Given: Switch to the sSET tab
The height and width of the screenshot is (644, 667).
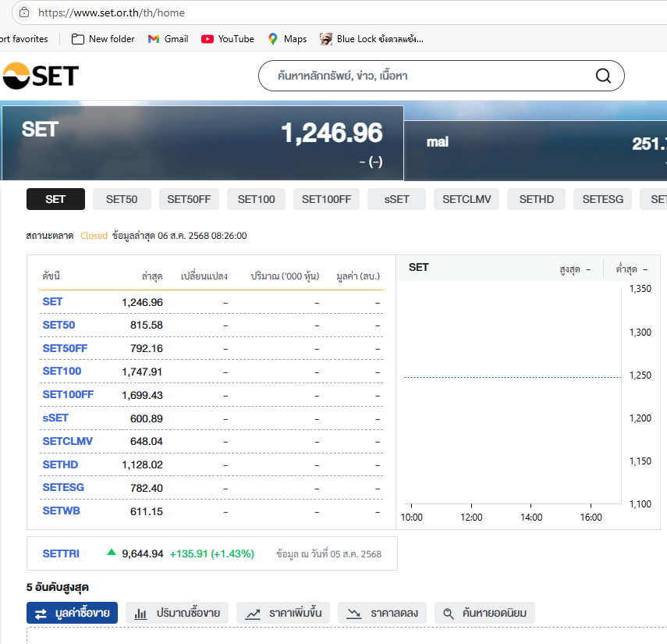Looking at the screenshot, I should pyautogui.click(x=396, y=199).
